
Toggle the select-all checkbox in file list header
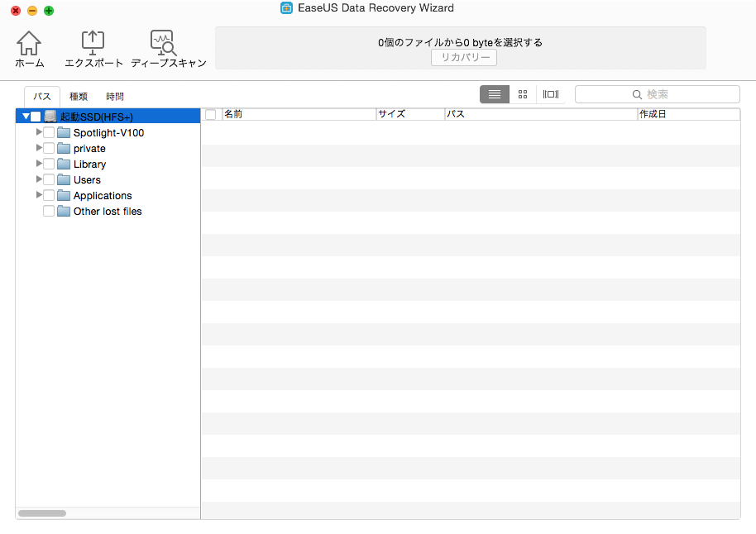coord(211,115)
